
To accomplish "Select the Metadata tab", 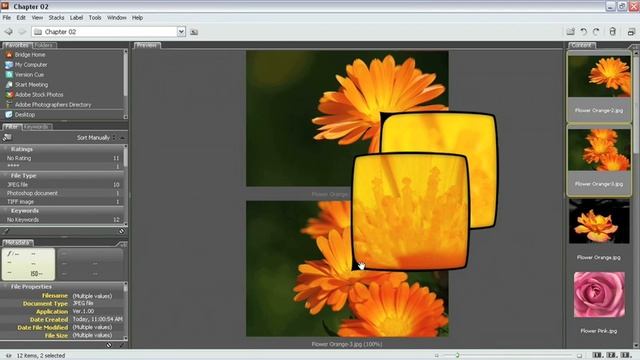I will 17,242.
